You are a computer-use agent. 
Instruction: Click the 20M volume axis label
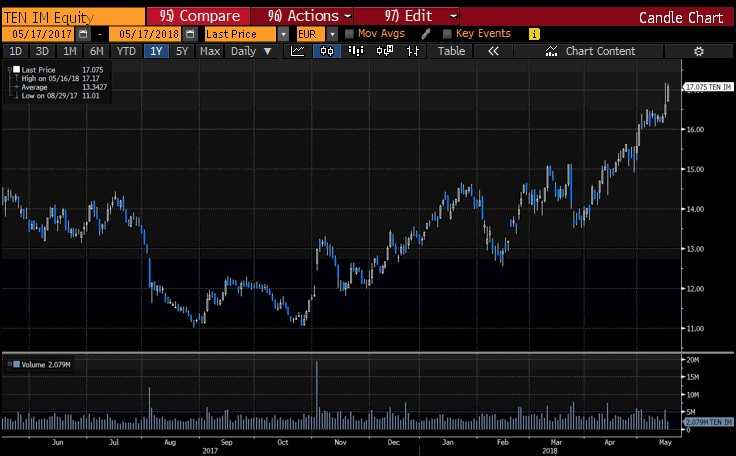coord(693,360)
